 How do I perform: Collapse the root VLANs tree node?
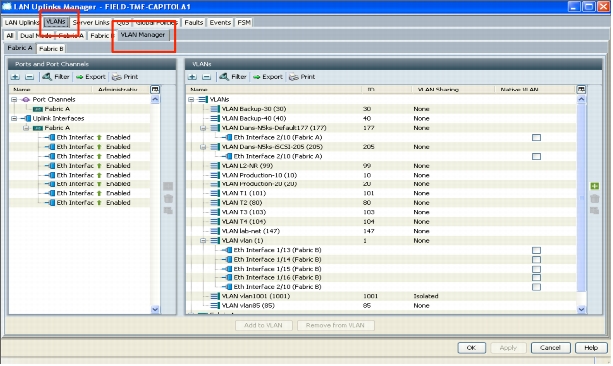(191, 100)
